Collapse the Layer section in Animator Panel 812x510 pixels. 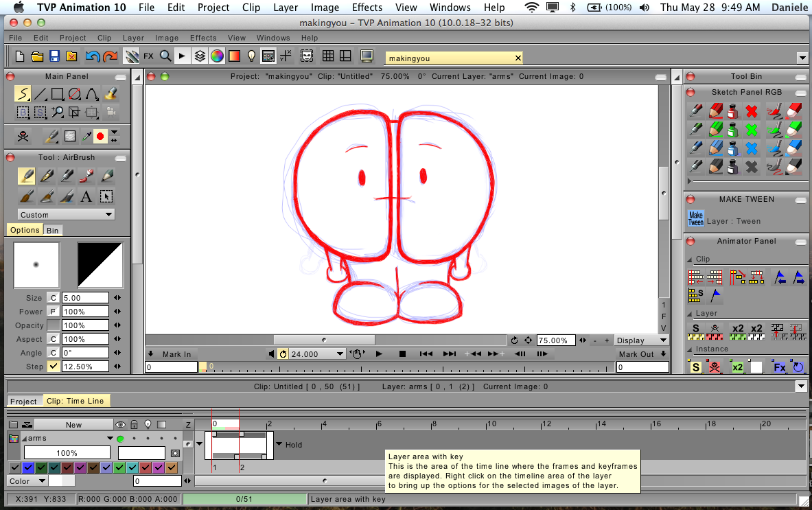689,314
